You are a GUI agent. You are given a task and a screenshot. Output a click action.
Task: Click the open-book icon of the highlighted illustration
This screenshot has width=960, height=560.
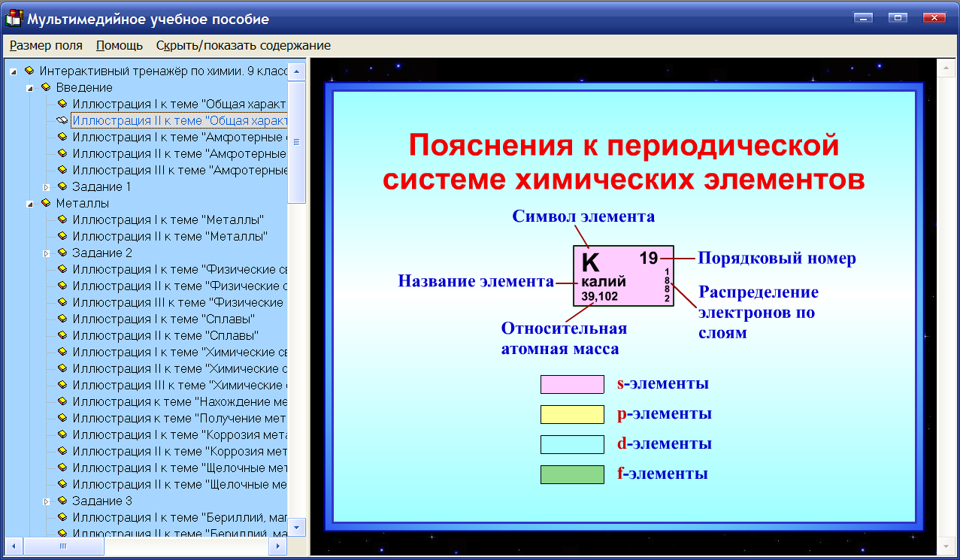[62, 120]
